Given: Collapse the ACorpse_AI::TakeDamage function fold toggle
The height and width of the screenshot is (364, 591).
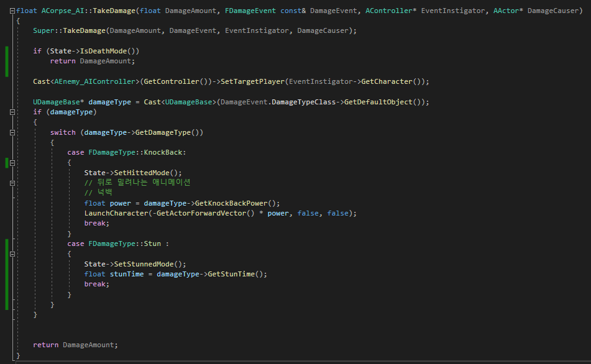Looking at the screenshot, I should (12, 11).
